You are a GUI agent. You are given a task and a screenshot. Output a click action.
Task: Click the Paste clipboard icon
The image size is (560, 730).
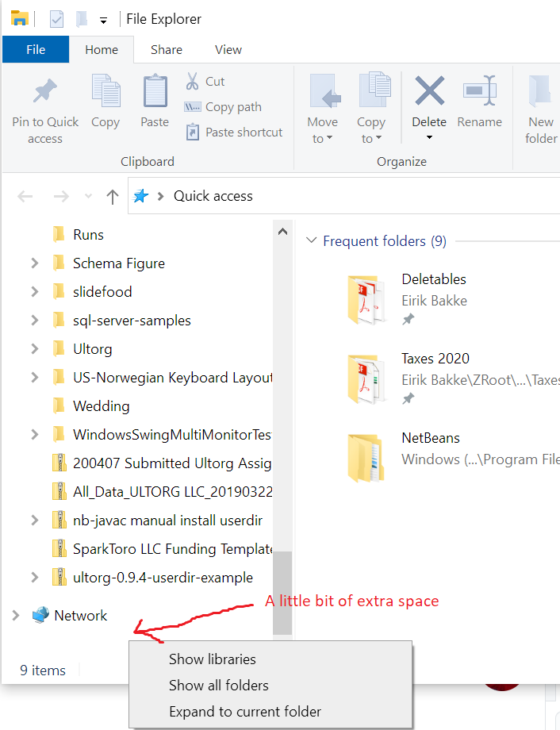point(155,90)
